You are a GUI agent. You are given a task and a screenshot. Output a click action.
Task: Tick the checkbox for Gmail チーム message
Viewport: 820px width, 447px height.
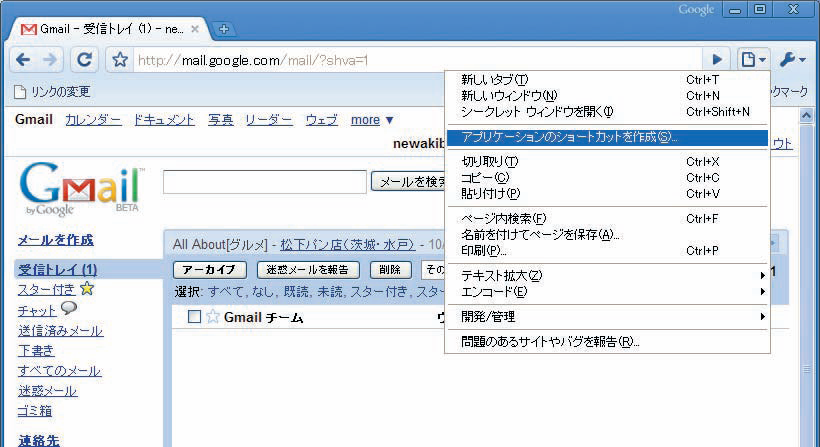point(194,316)
